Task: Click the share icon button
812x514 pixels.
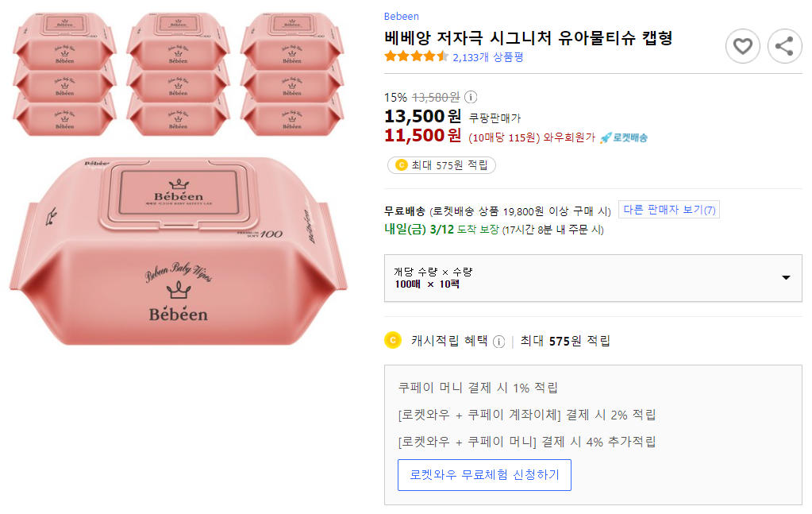Action: [x=784, y=46]
